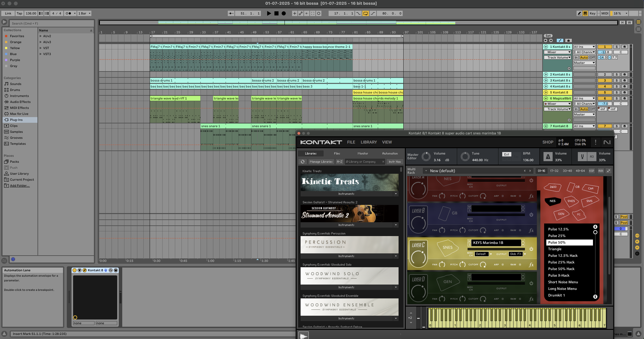Click the Stop transport button

276,14
